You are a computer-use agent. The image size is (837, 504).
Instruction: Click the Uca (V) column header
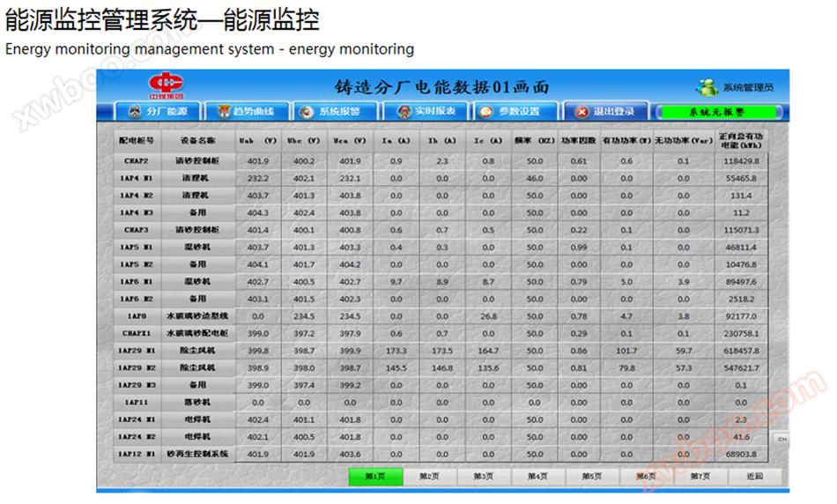(x=350, y=140)
